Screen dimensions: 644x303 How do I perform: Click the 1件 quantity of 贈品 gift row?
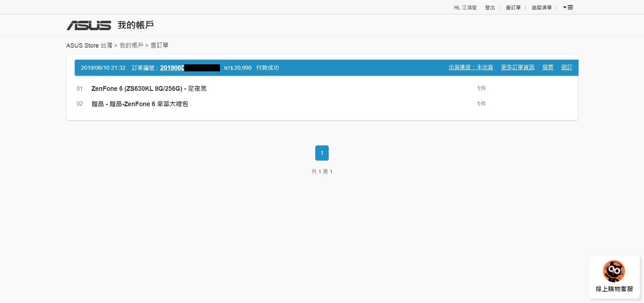click(x=482, y=104)
